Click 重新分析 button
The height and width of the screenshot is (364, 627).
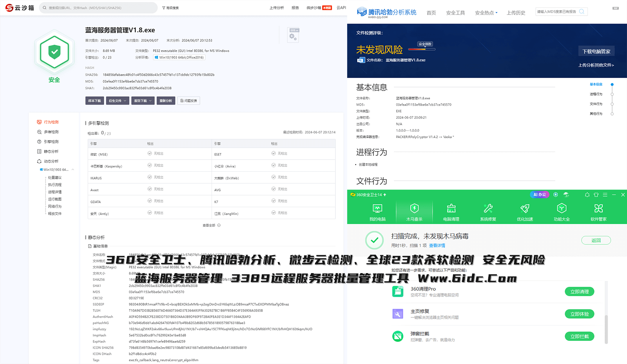coord(166,101)
